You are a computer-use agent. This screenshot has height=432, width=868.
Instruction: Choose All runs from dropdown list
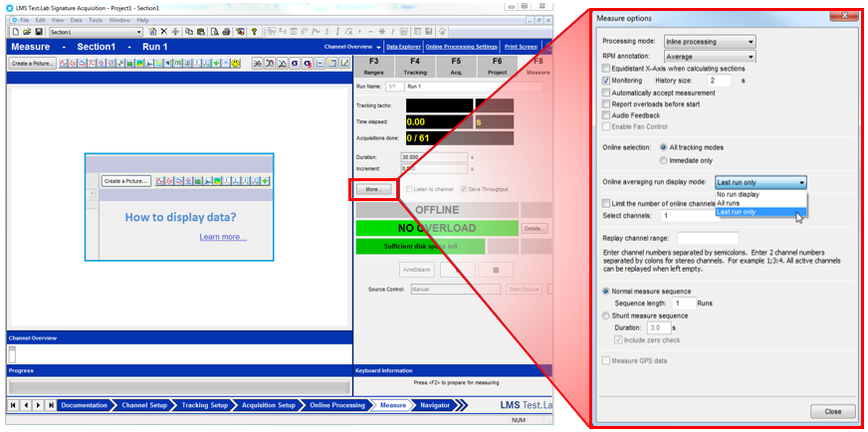coord(760,203)
